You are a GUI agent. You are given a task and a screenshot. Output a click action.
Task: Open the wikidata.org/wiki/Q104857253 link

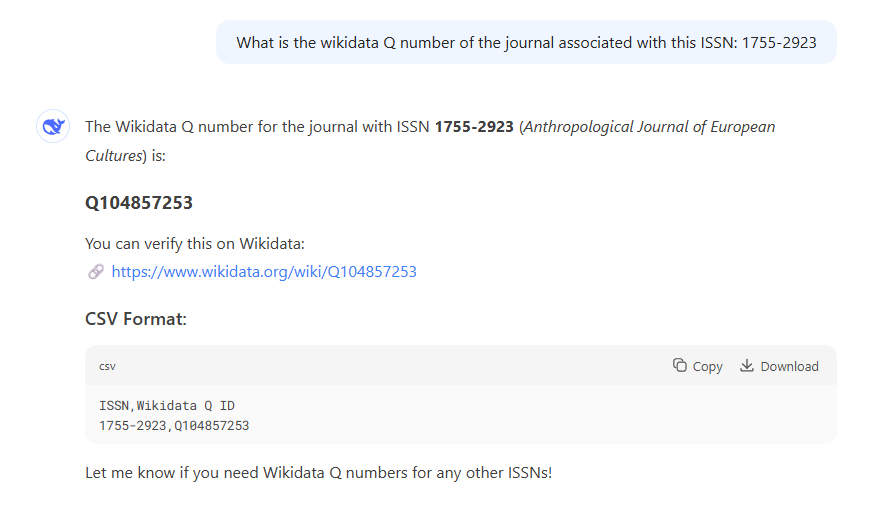264,272
